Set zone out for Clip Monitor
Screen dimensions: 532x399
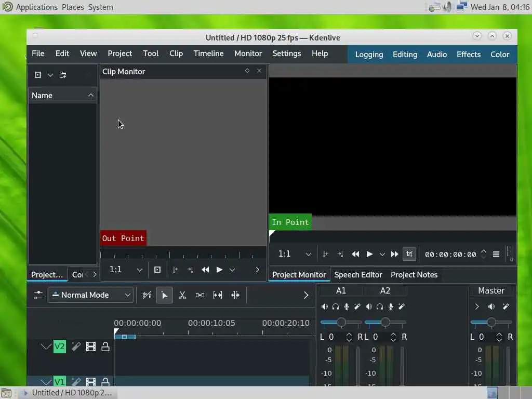[190, 270]
